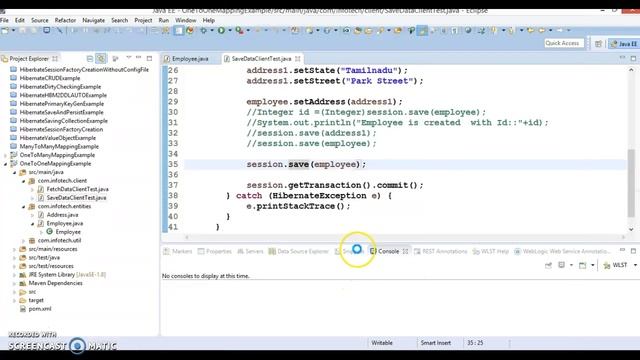Select the ManyToManyMappingExample project
Image resolution: width=640 pixels, height=360 pixels.
[59, 147]
